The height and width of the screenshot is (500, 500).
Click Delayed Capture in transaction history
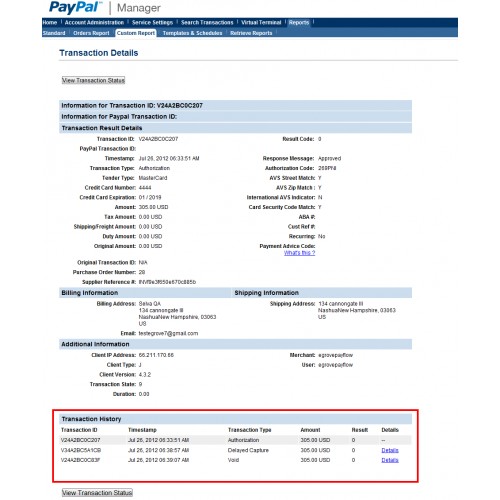click(248, 450)
